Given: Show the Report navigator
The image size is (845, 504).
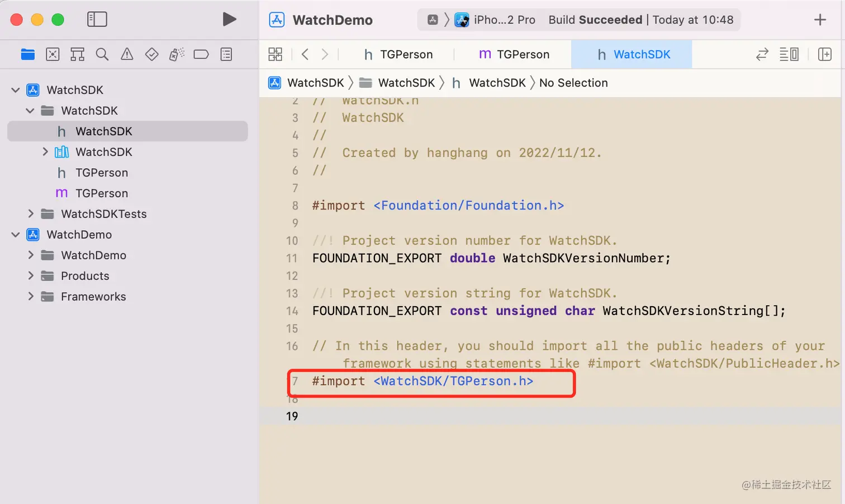Looking at the screenshot, I should (x=226, y=54).
